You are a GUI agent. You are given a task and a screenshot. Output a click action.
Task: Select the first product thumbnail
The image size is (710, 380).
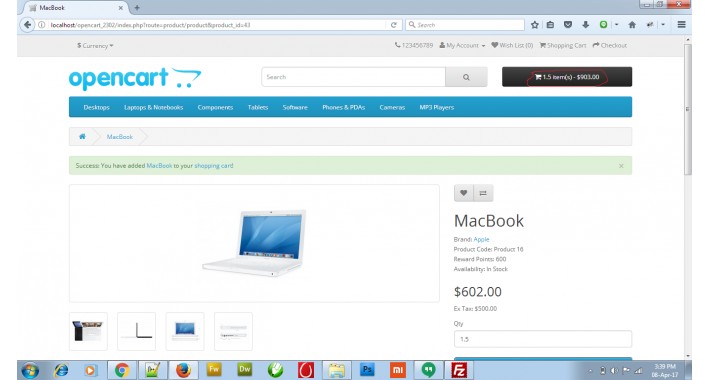[x=88, y=331]
